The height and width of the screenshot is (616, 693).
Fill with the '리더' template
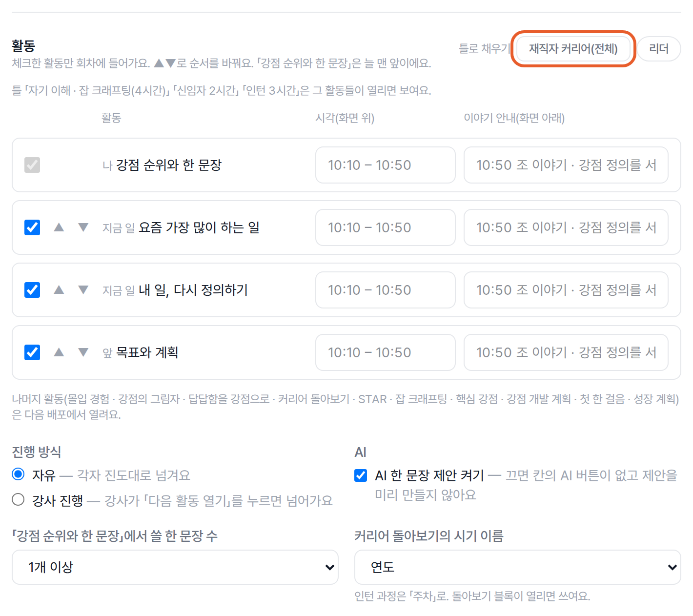[x=659, y=49]
